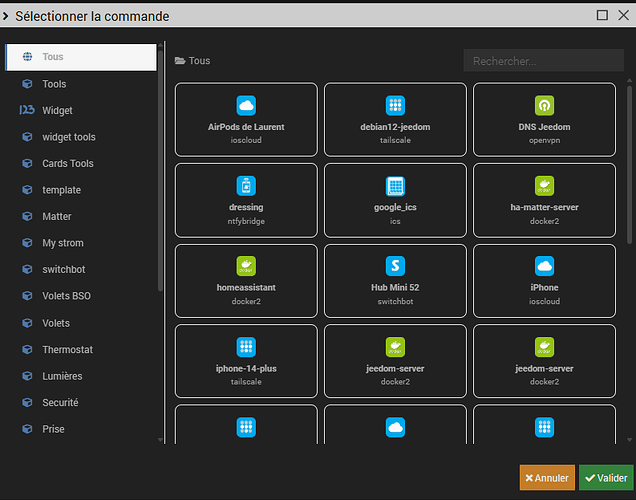Select the Tous category in sidebar
The image size is (636, 500).
coord(81,57)
